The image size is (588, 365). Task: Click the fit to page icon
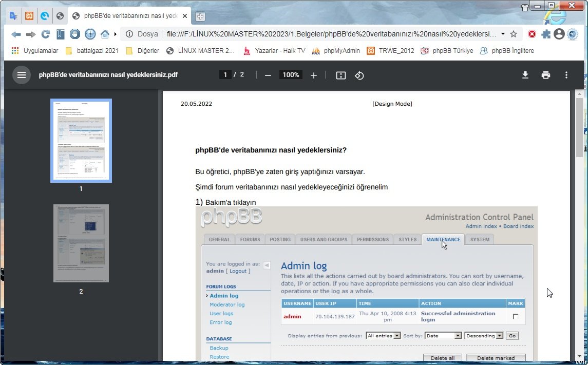(341, 75)
